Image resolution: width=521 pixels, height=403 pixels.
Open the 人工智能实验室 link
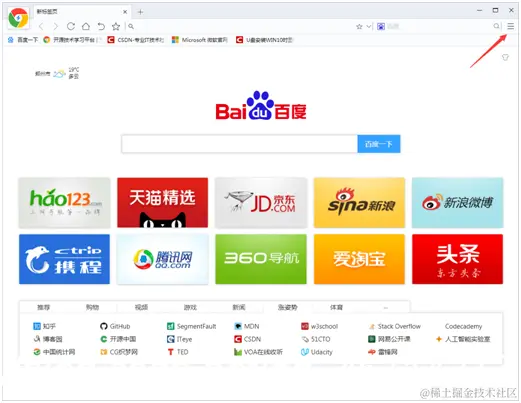click(x=463, y=339)
